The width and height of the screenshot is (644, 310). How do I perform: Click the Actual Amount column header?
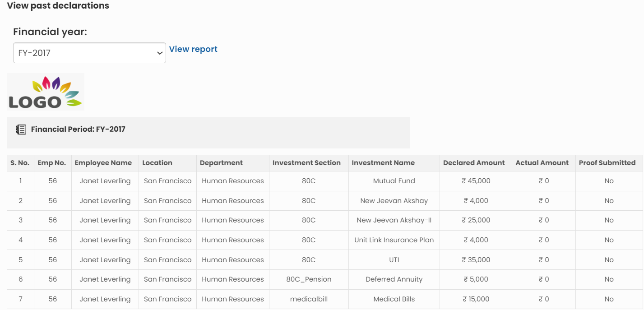pyautogui.click(x=542, y=163)
